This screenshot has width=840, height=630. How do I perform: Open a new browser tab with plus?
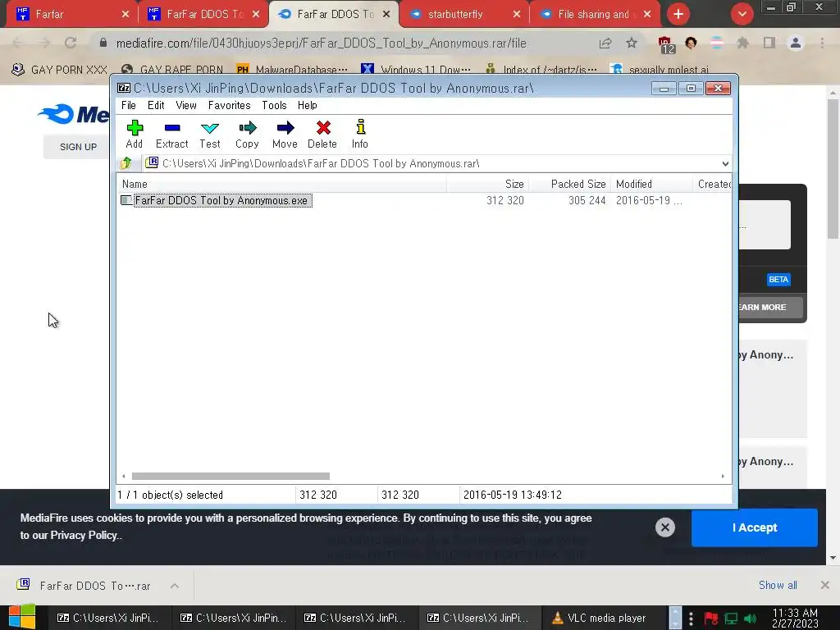678,14
